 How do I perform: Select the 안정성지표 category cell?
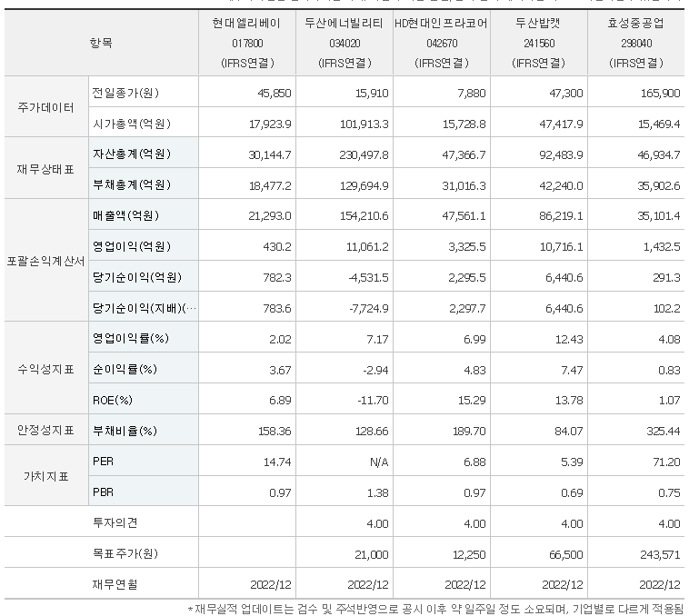click(x=46, y=430)
